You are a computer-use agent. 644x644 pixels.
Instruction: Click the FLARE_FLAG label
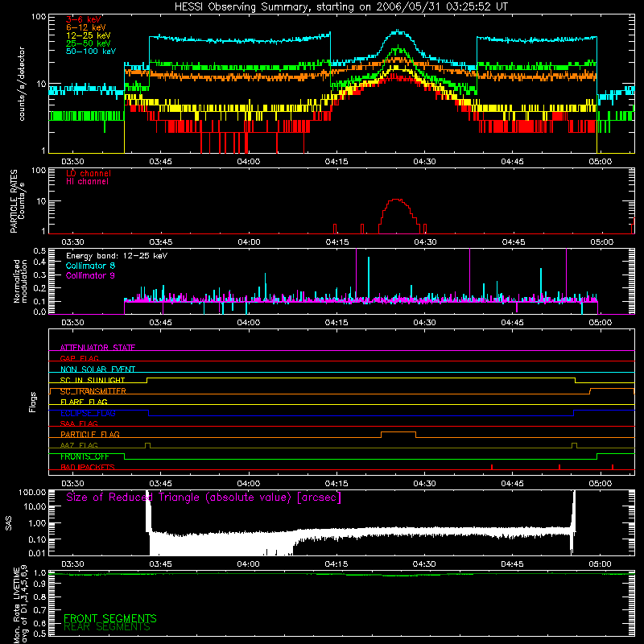click(x=84, y=402)
